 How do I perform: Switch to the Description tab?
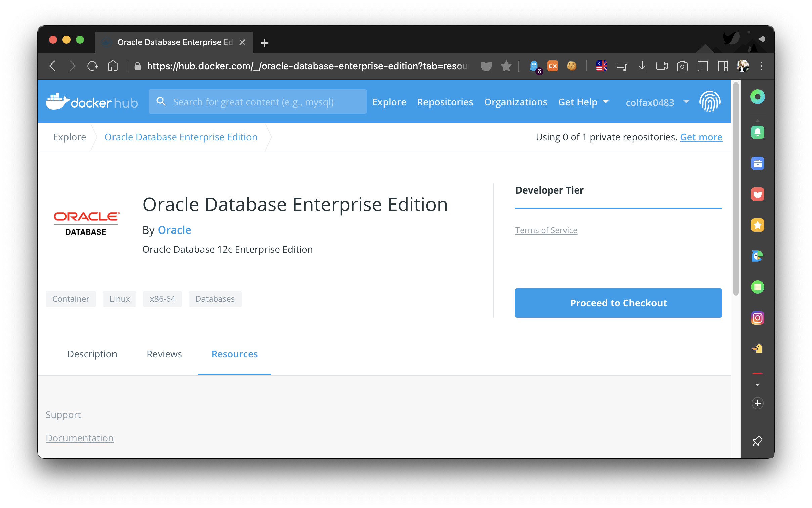click(92, 354)
